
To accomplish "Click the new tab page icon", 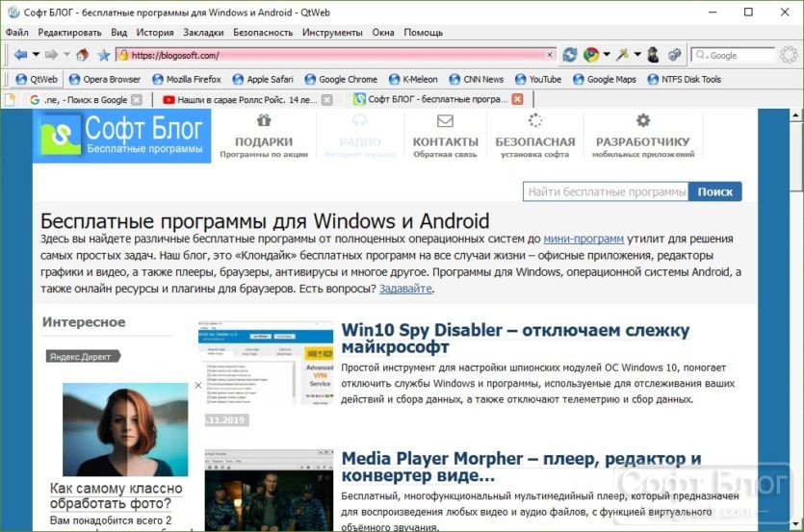I will tap(10, 99).
